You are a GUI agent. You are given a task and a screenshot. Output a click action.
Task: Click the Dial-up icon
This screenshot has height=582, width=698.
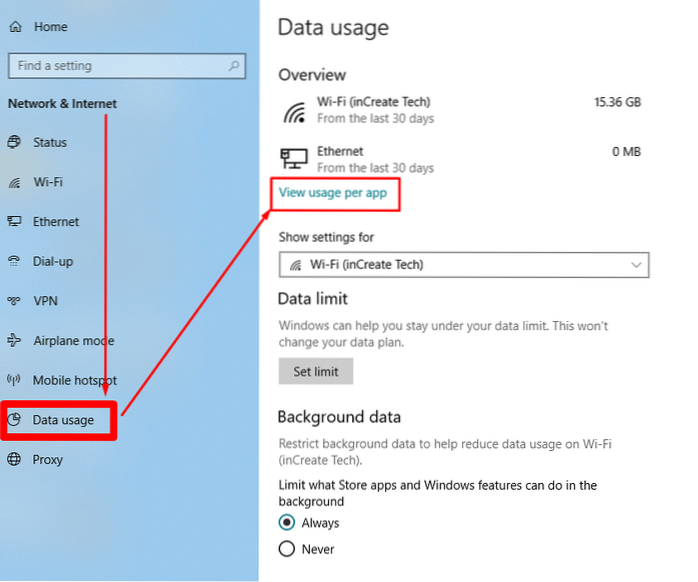pyautogui.click(x=15, y=261)
